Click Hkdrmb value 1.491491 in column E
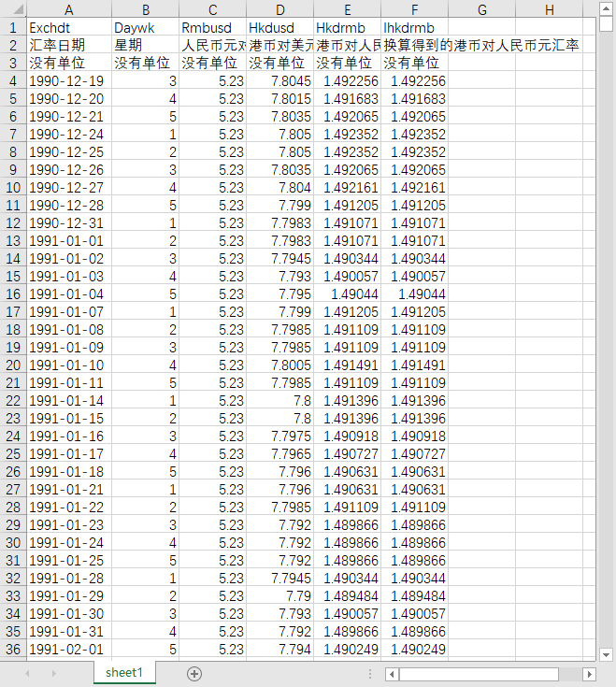This screenshot has height=687, width=616. [347, 365]
